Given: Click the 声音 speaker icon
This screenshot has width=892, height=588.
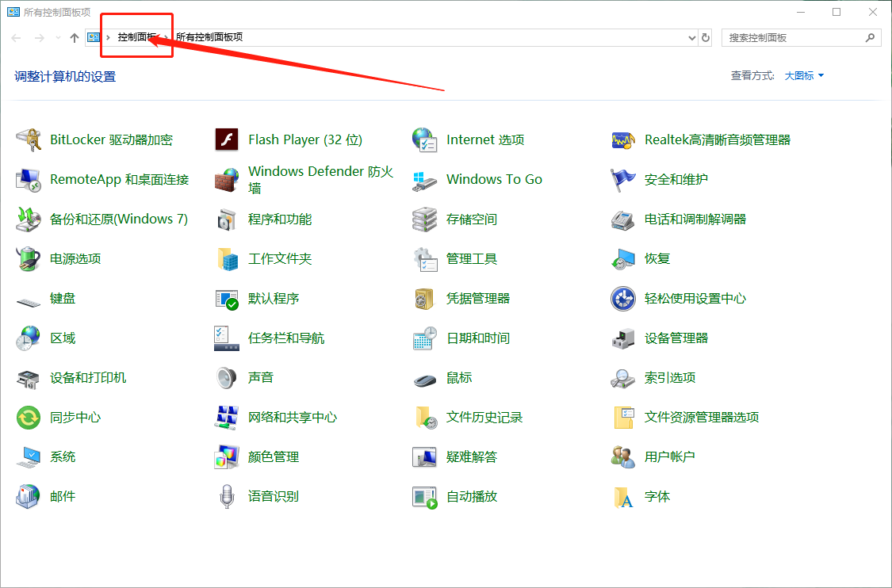Looking at the screenshot, I should [x=227, y=378].
